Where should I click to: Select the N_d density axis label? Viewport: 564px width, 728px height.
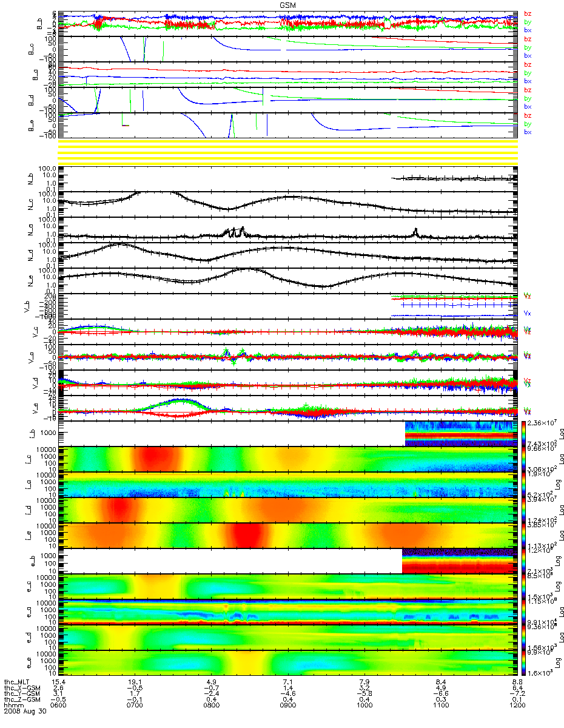point(30,255)
